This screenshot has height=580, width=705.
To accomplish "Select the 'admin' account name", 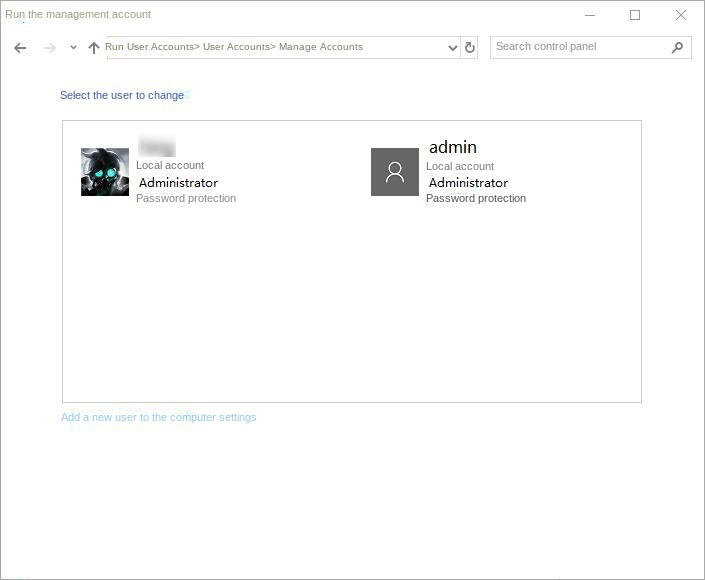I will (453, 147).
